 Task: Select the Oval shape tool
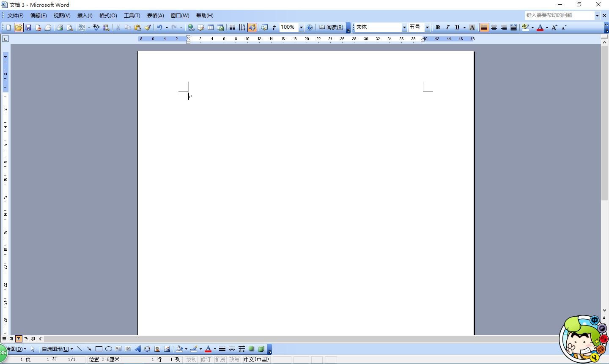(x=109, y=349)
